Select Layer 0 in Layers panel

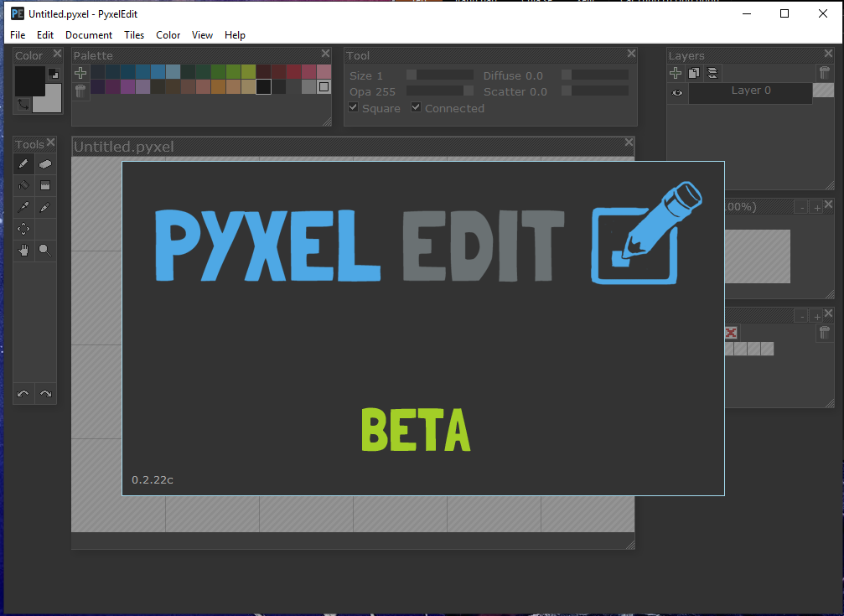pos(750,92)
